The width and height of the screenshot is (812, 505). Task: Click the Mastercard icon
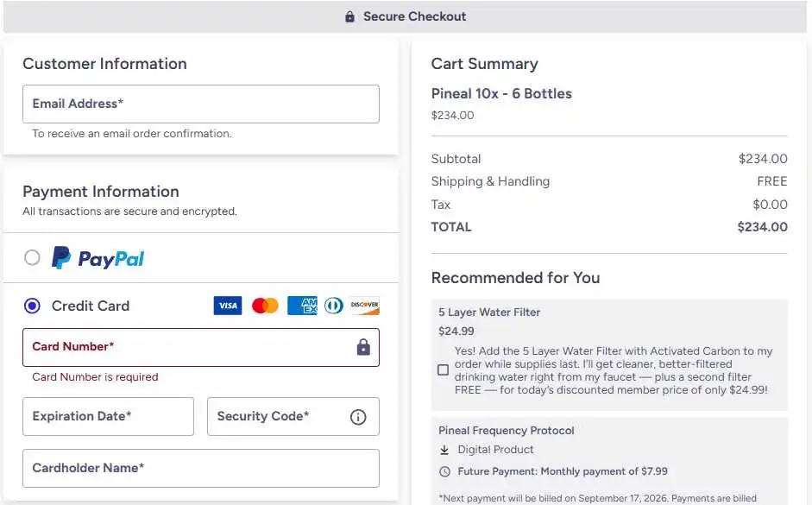[x=265, y=306]
